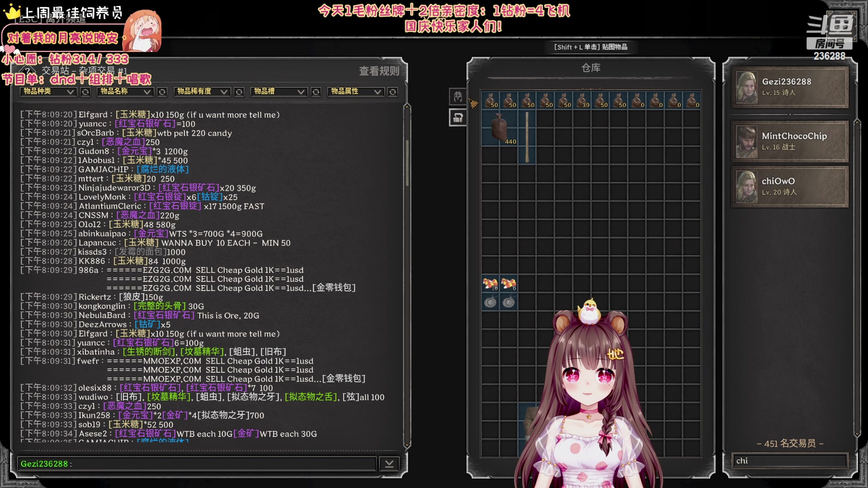
Task: Open the 查看规则 rules button
Action: 379,71
